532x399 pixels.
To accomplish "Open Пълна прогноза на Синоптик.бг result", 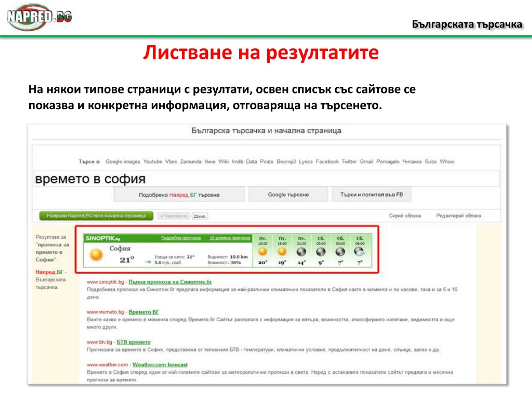I will (170, 282).
